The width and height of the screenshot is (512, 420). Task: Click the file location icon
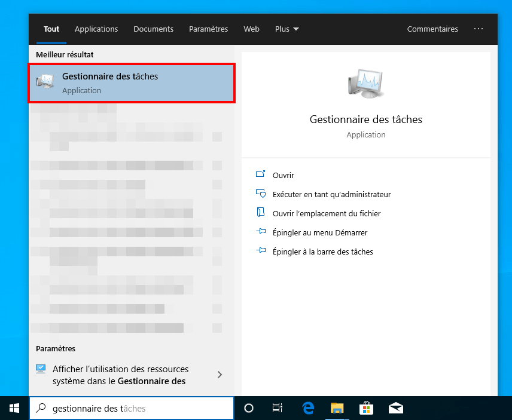pos(261,212)
